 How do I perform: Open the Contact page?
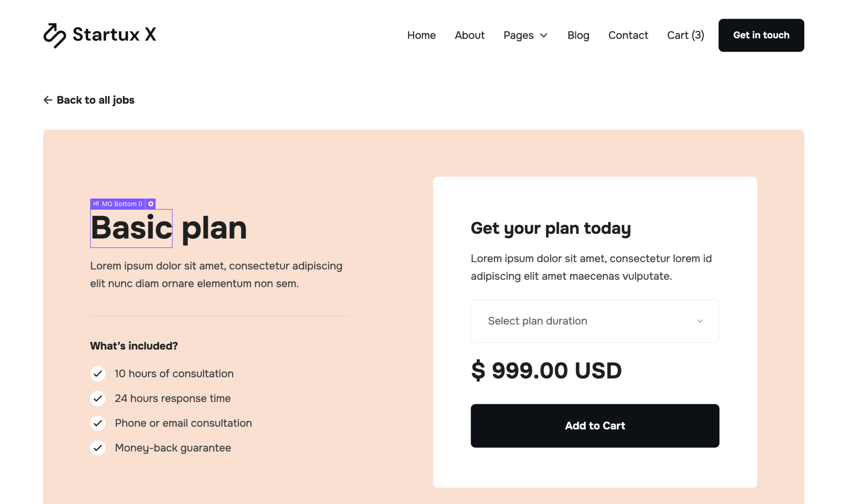point(628,35)
